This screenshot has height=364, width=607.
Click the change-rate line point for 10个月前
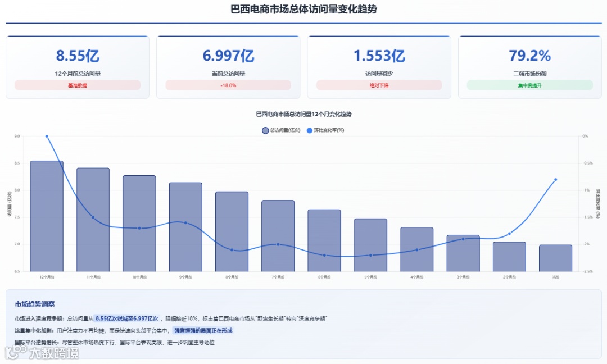[139, 228]
